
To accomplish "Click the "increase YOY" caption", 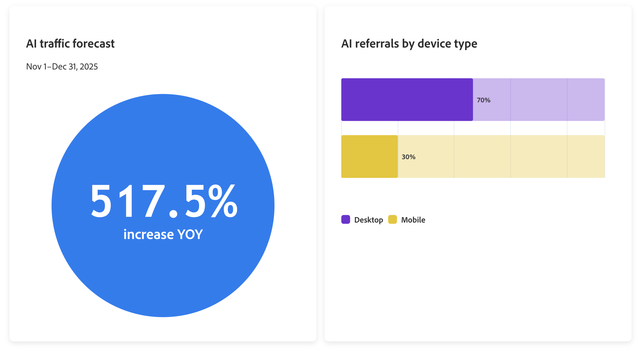I will (x=163, y=234).
